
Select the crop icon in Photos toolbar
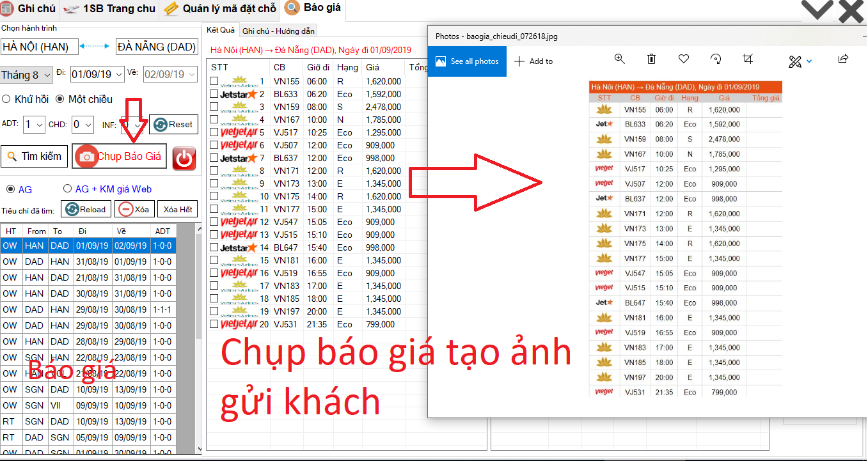[748, 59]
